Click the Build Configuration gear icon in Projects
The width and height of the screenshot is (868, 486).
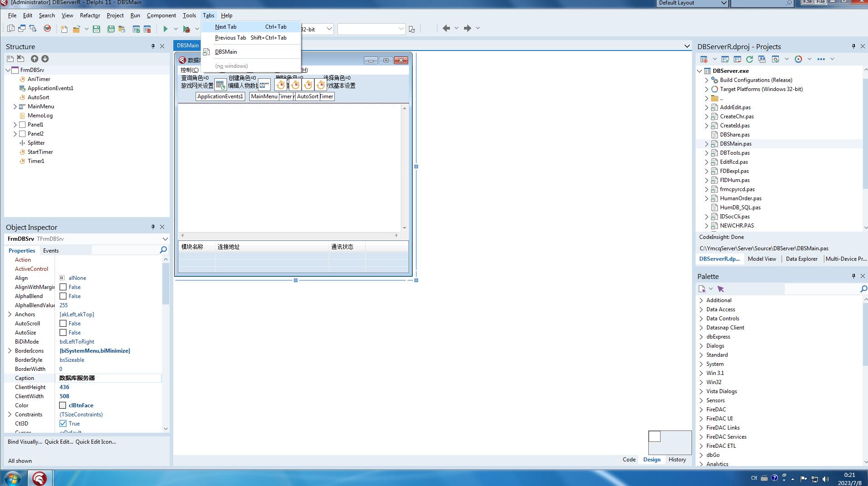click(776, 59)
